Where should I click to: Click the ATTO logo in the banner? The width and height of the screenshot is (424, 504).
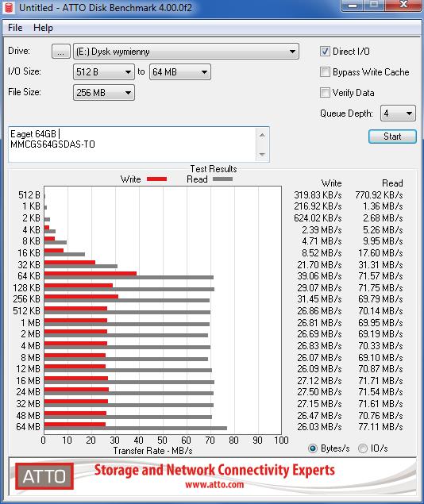pyautogui.click(x=44, y=476)
